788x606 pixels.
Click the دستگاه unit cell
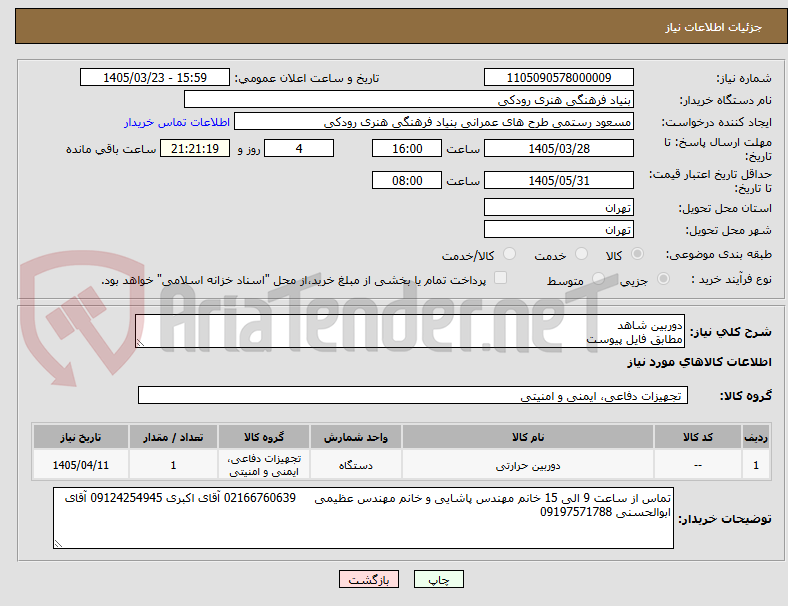356,465
